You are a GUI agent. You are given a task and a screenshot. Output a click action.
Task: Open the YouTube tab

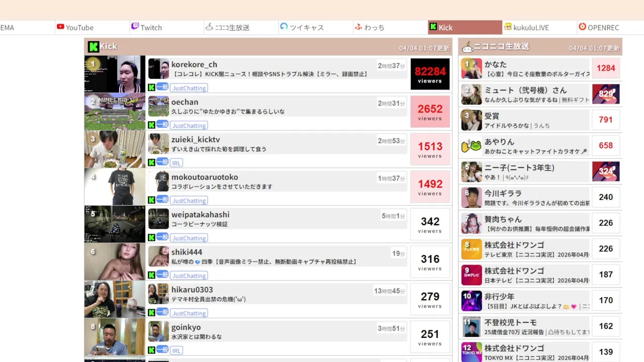92,27
